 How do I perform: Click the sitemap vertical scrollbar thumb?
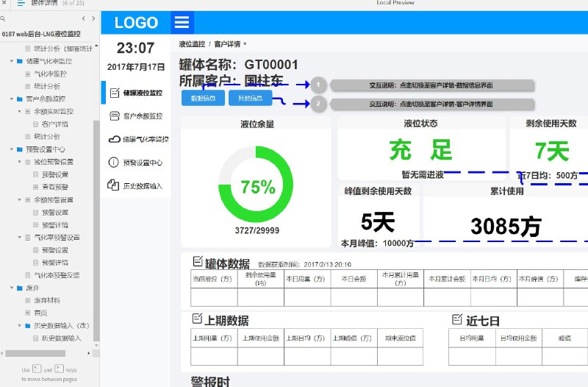(96, 231)
